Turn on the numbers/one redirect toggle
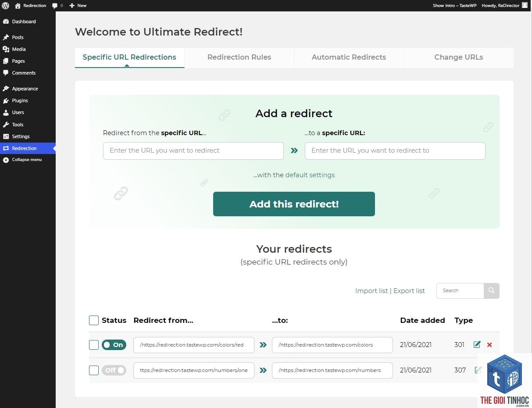 click(114, 370)
